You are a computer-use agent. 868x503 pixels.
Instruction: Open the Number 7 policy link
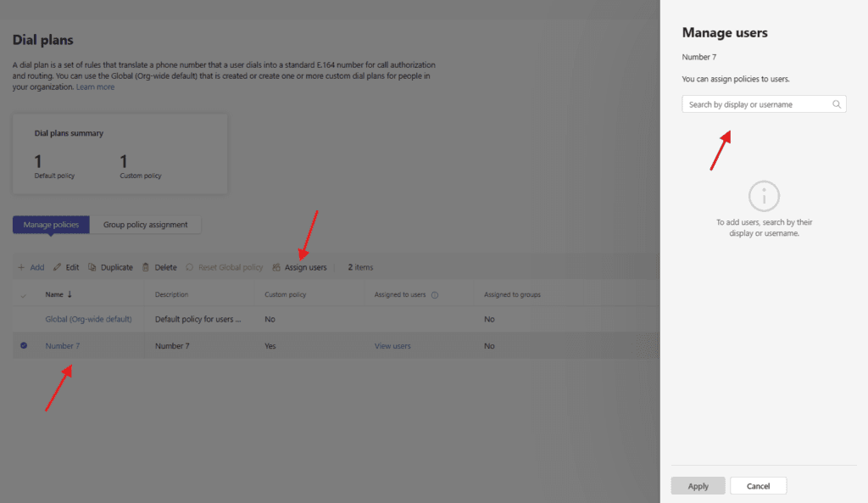(63, 346)
